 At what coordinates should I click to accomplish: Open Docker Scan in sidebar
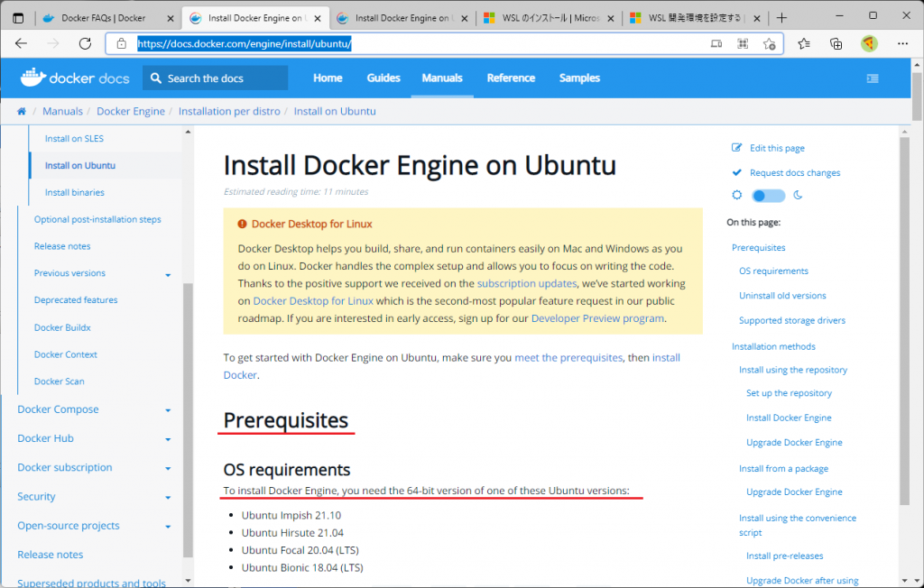click(x=59, y=381)
